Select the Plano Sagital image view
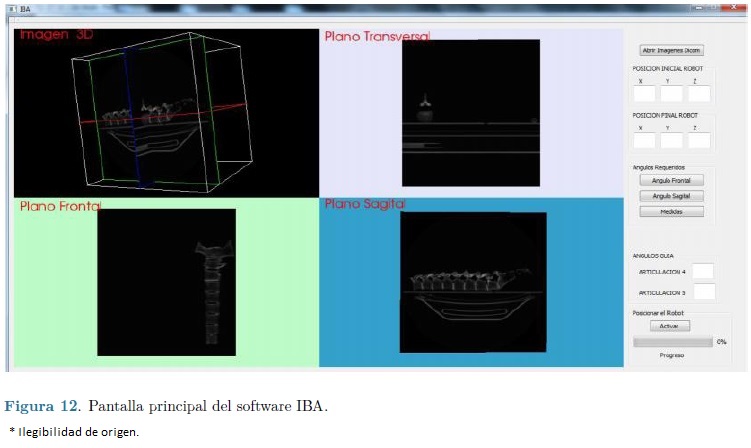The width and height of the screenshot is (751, 448). pyautogui.click(x=472, y=282)
